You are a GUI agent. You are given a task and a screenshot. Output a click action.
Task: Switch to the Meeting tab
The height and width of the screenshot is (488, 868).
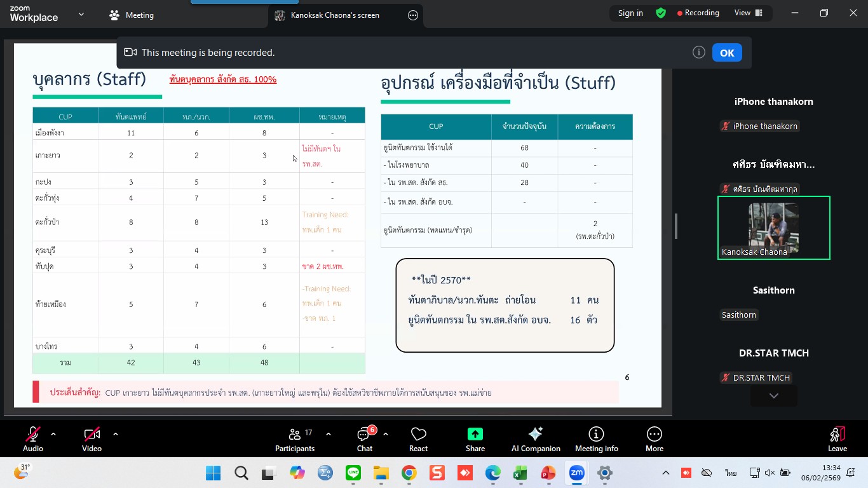[x=132, y=15]
